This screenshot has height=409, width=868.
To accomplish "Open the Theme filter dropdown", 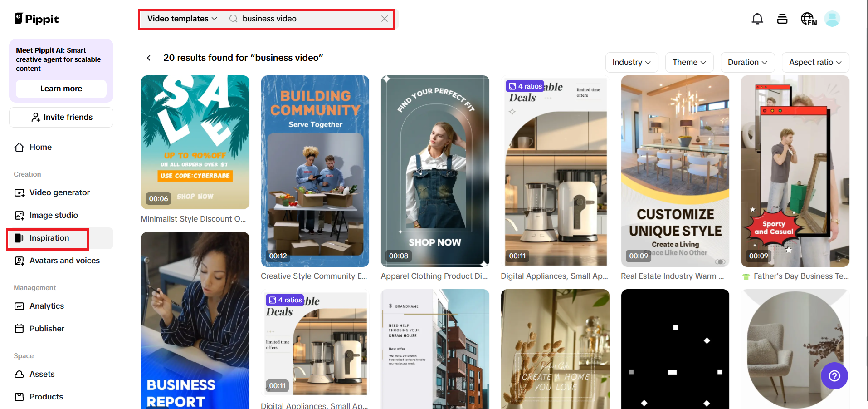I will pyautogui.click(x=689, y=62).
